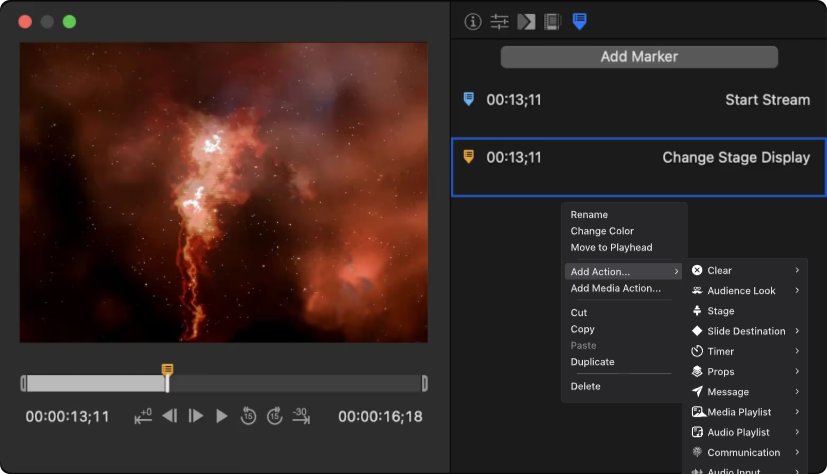
Task: Expand the Slide Destination submenu arrow
Action: click(x=797, y=331)
